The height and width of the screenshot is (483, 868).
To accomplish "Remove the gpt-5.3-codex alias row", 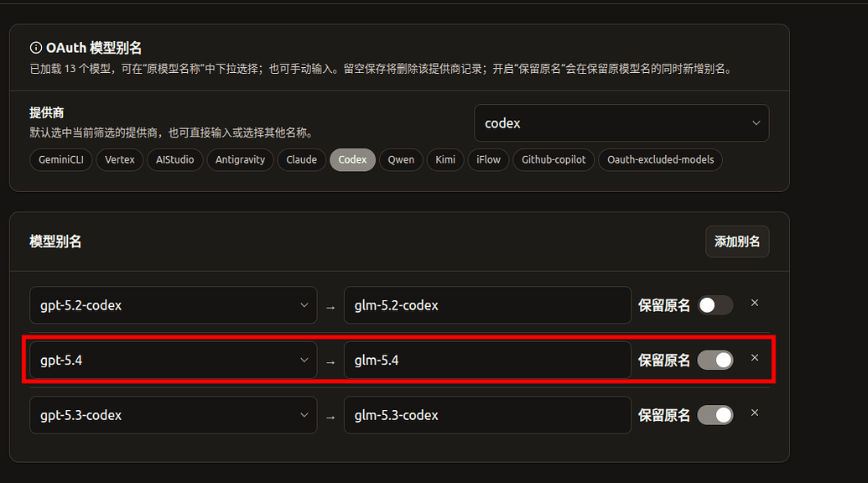I will (x=755, y=413).
